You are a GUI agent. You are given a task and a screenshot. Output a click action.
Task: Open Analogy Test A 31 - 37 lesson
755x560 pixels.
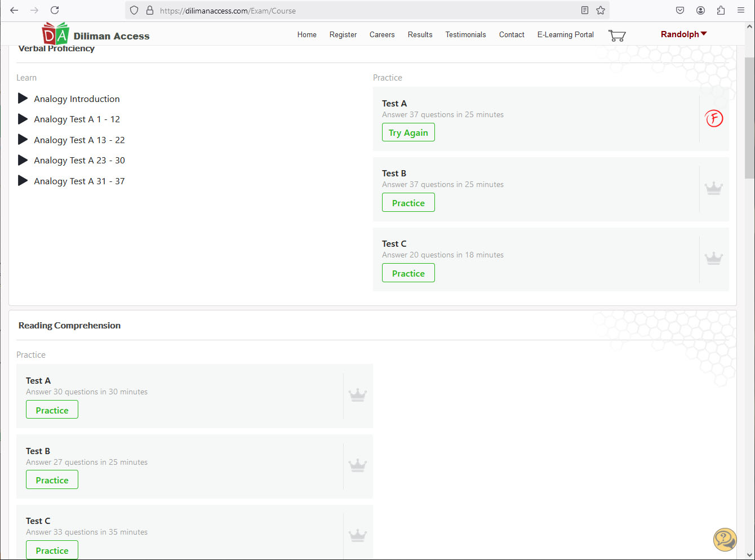(79, 181)
